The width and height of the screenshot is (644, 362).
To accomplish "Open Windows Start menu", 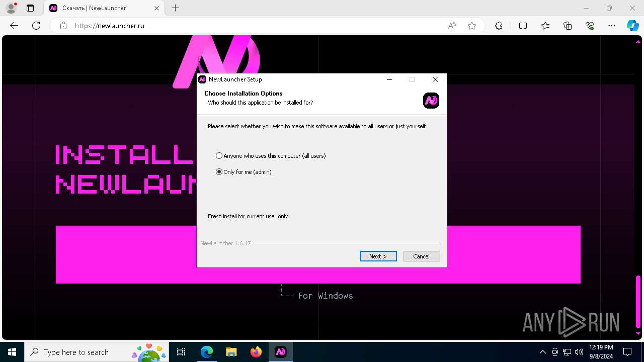I will click(12, 352).
